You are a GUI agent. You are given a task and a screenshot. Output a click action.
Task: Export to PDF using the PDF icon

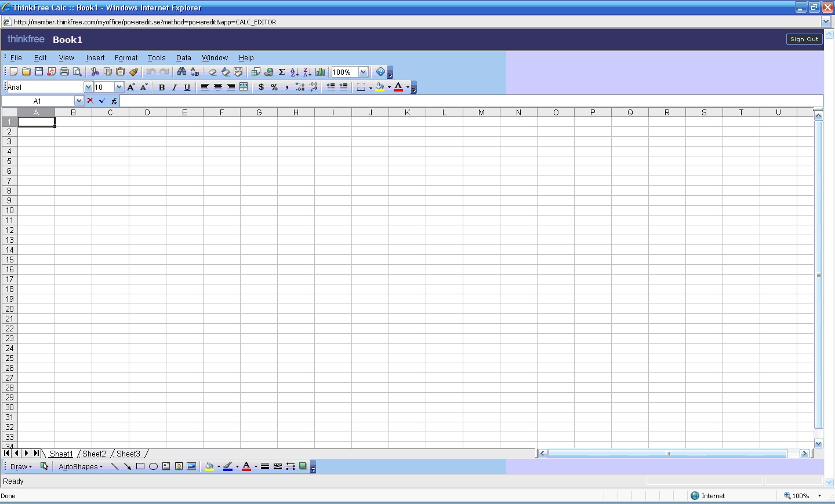click(x=52, y=72)
